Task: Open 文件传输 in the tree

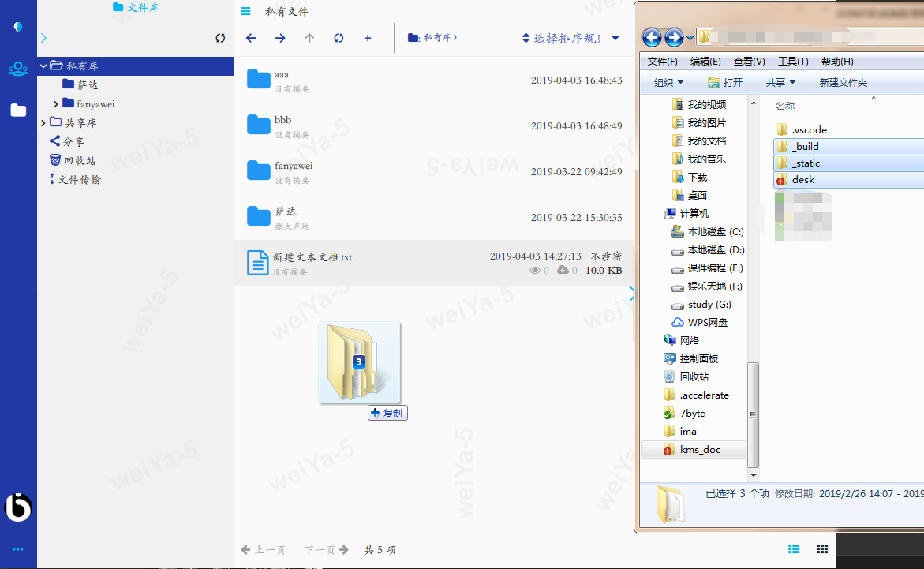Action: (x=75, y=179)
